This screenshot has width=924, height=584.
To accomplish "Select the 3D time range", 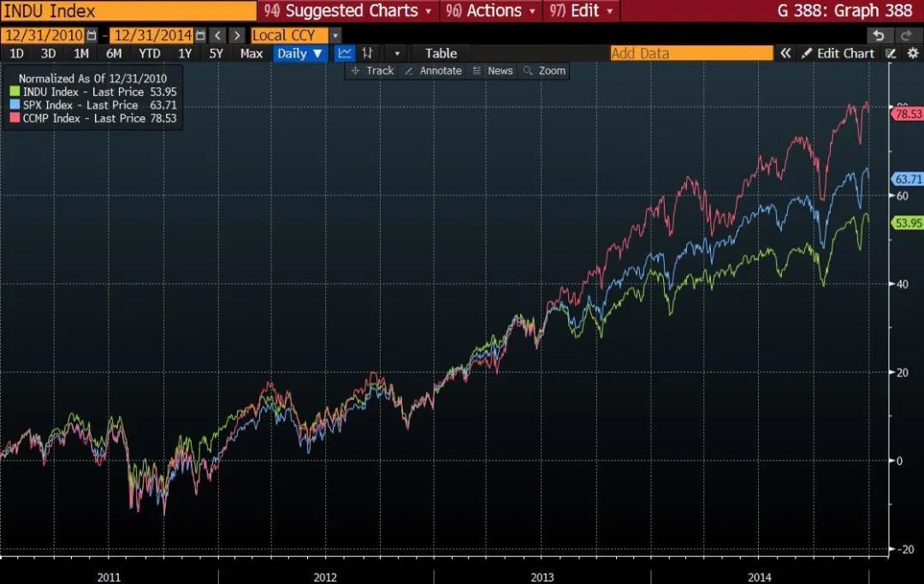I will tap(48, 54).
